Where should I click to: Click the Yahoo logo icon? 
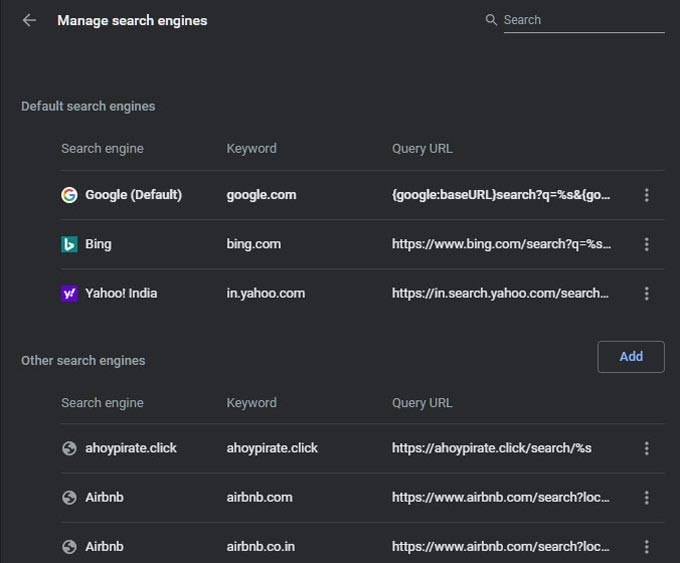pyautogui.click(x=69, y=294)
